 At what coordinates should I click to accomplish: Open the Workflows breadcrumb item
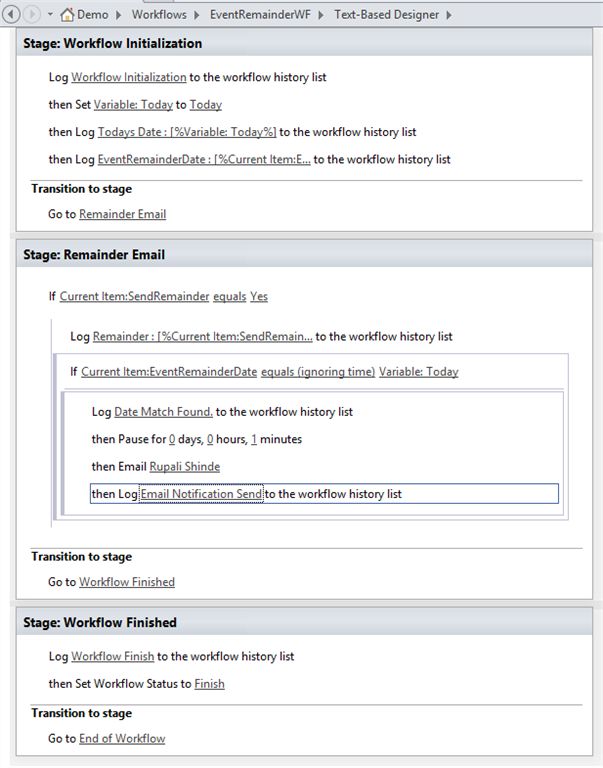160,15
